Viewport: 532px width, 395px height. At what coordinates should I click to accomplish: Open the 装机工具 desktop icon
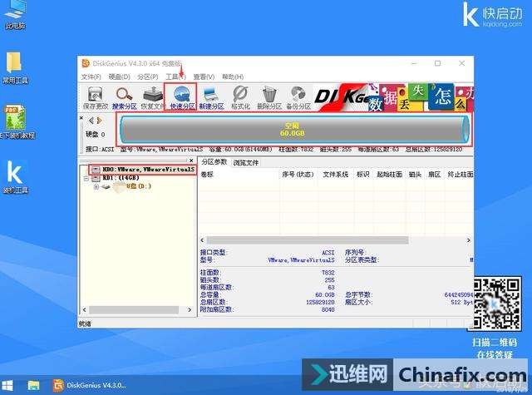pos(15,177)
